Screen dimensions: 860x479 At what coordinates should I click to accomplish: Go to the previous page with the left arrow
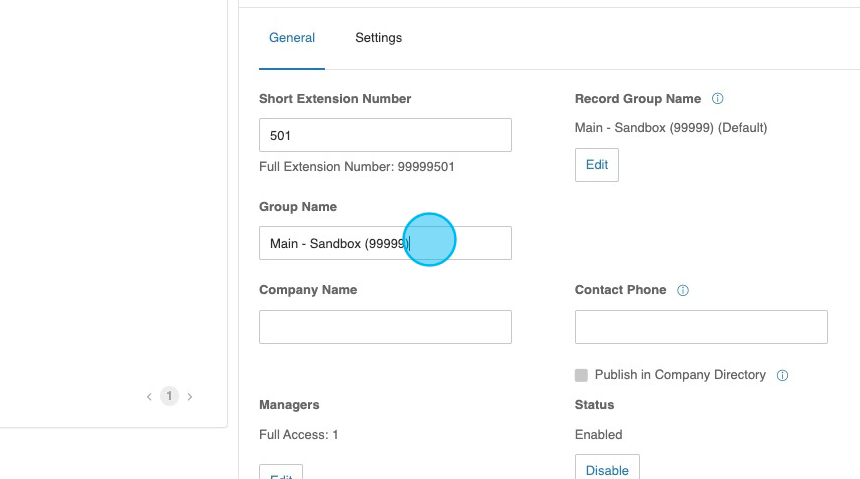coord(149,397)
